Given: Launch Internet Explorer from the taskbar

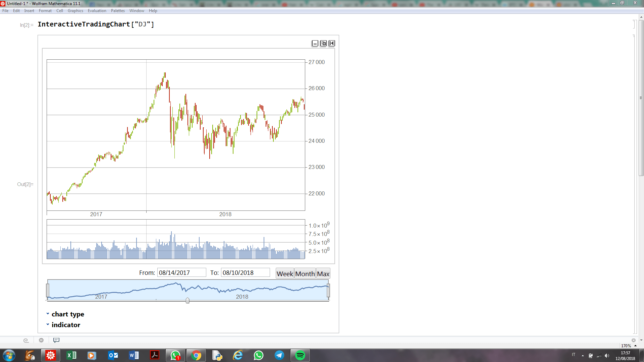Looking at the screenshot, I should pyautogui.click(x=238, y=355).
